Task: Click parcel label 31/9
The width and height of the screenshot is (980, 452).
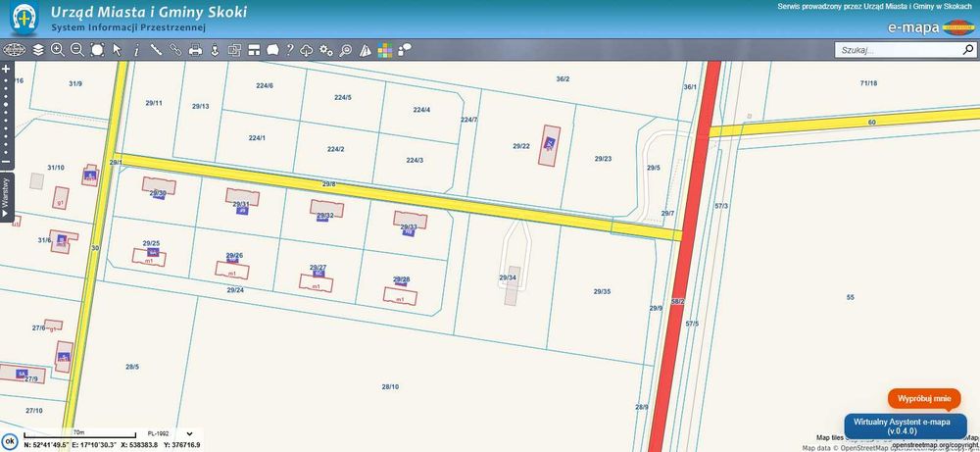Action: click(x=75, y=83)
